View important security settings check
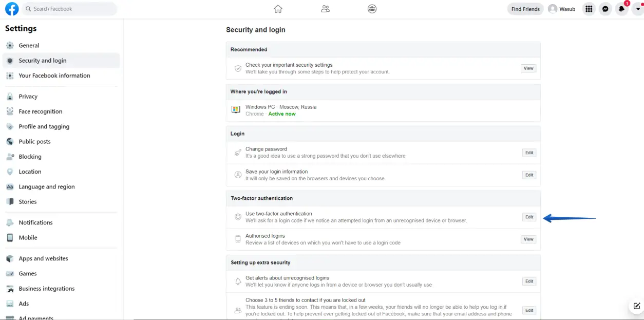Screen dimensions: 644x320 click(x=528, y=68)
